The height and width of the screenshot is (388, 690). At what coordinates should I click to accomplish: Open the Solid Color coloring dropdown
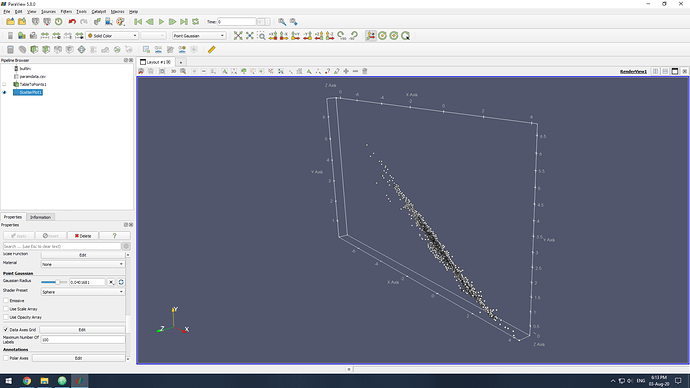click(112, 36)
